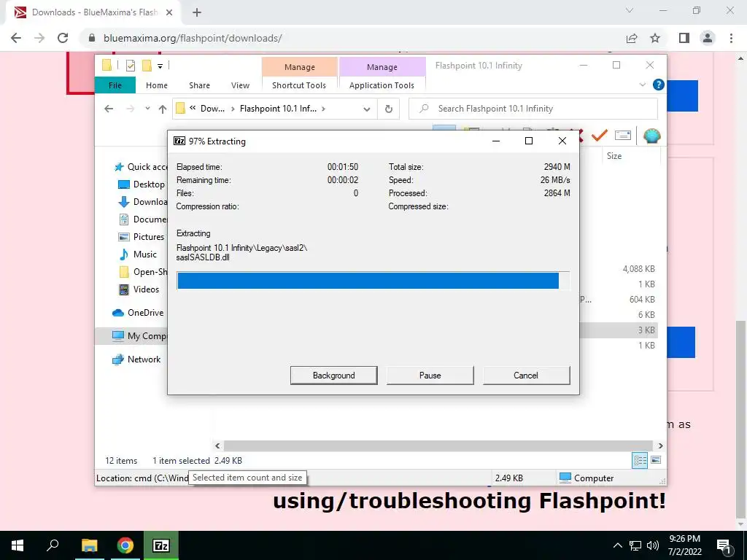Screen dimensions: 747x560
Task: Click the Explorer Back arrow
Action: coord(109,109)
